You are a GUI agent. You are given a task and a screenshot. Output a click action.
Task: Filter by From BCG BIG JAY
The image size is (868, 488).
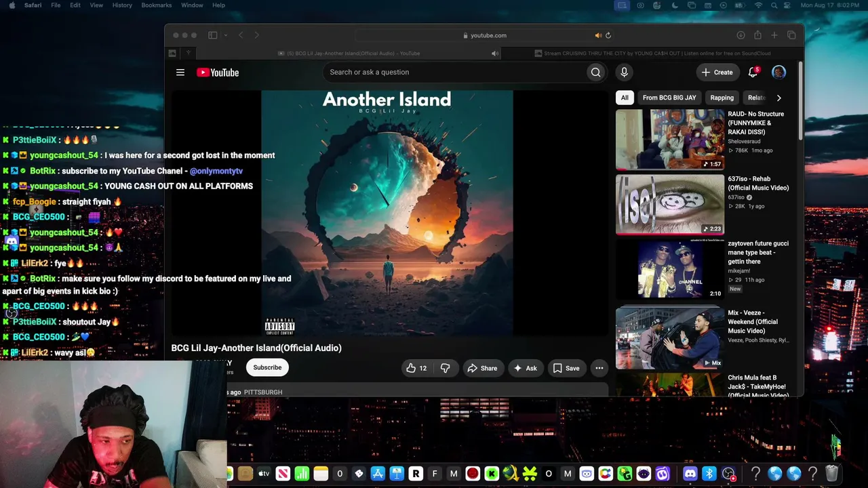click(x=669, y=98)
